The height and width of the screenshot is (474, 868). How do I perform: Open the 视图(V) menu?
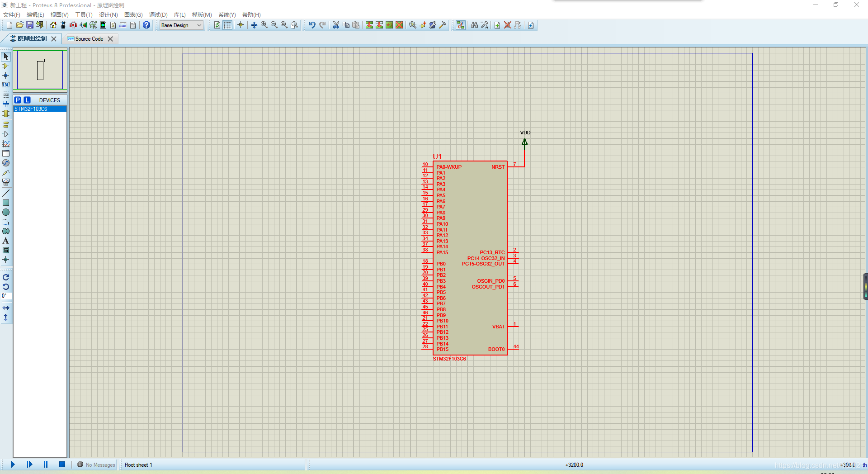(59, 15)
